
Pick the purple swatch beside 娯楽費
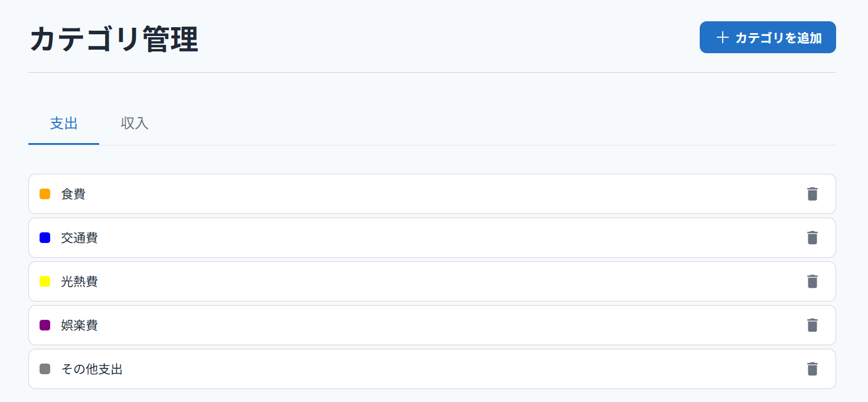[x=45, y=325]
